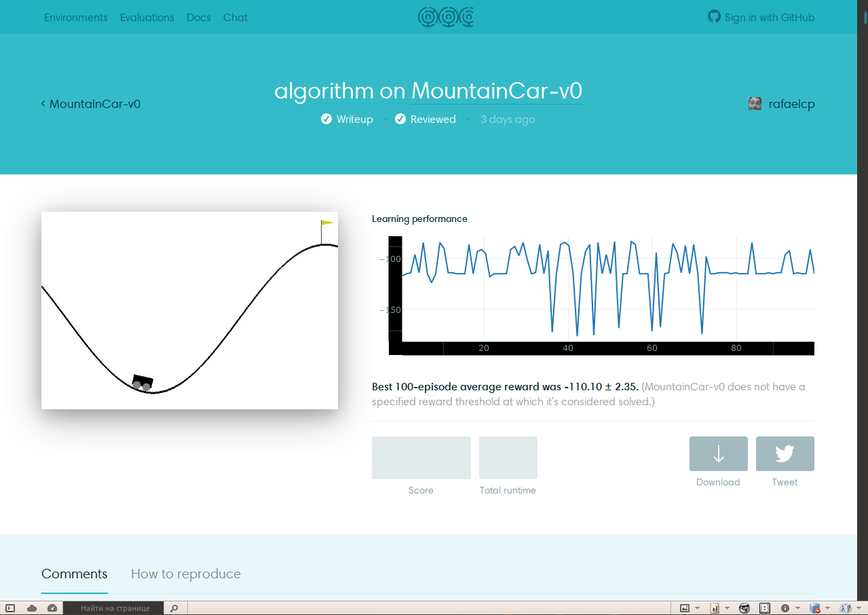Switch to the Comments tab

[x=75, y=574]
